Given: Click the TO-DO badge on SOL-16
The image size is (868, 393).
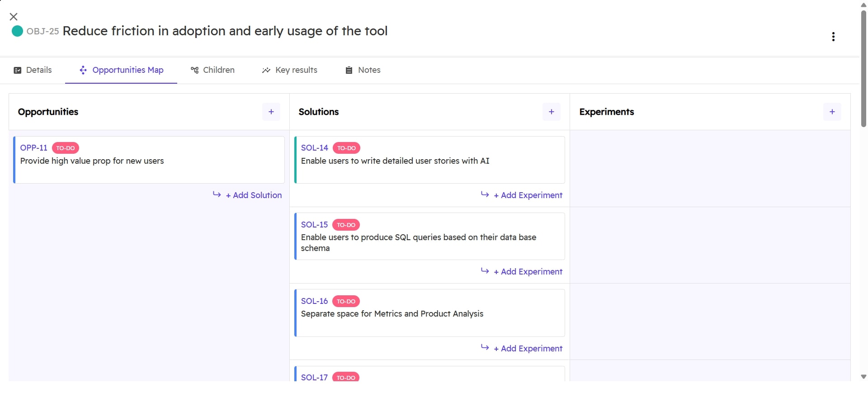Looking at the screenshot, I should click(x=346, y=301).
